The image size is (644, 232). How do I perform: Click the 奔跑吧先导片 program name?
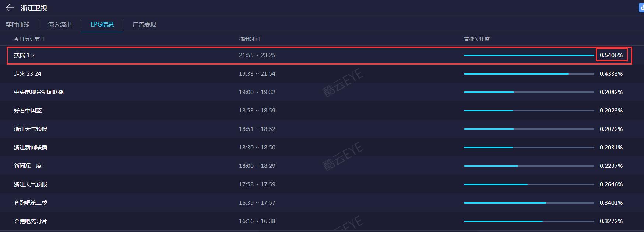(x=31, y=221)
